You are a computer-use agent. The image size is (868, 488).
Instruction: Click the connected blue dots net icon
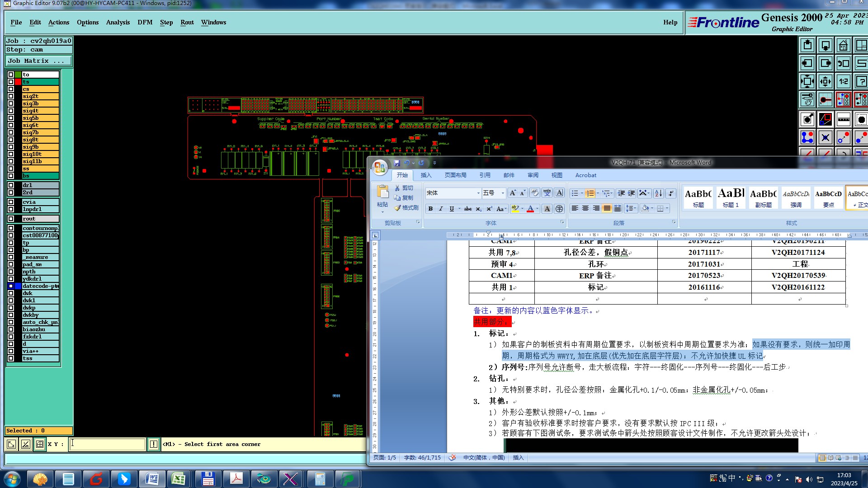point(807,137)
